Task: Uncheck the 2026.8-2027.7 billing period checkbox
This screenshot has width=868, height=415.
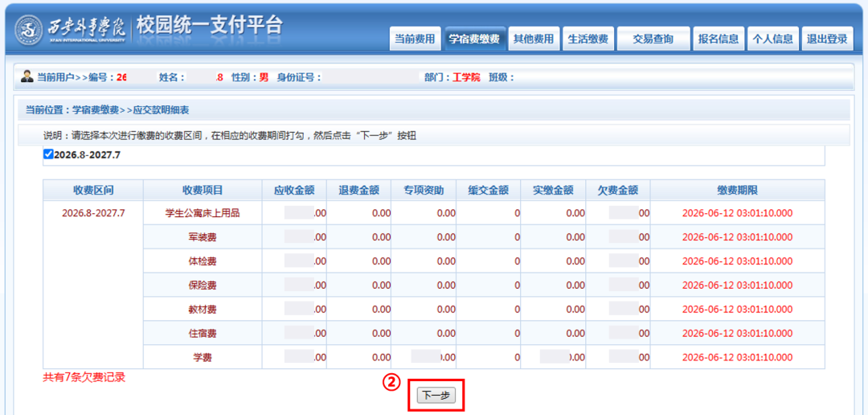Action: tap(48, 154)
